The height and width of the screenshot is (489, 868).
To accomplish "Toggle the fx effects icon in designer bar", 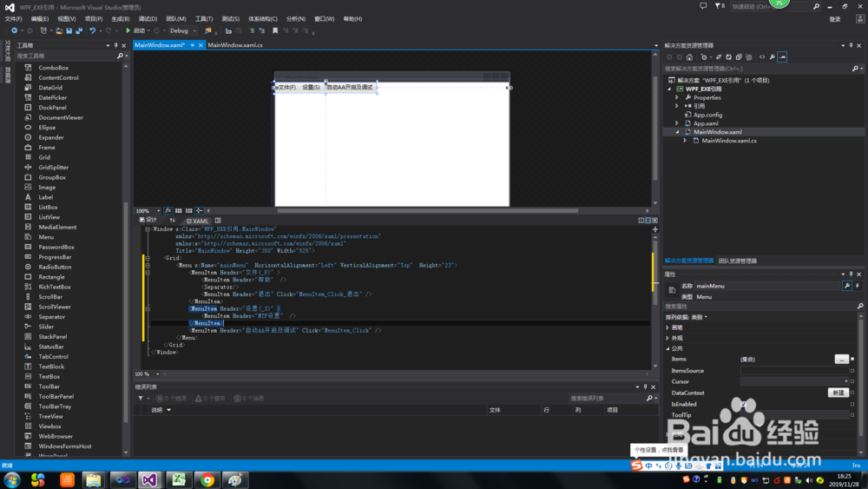I will [168, 211].
